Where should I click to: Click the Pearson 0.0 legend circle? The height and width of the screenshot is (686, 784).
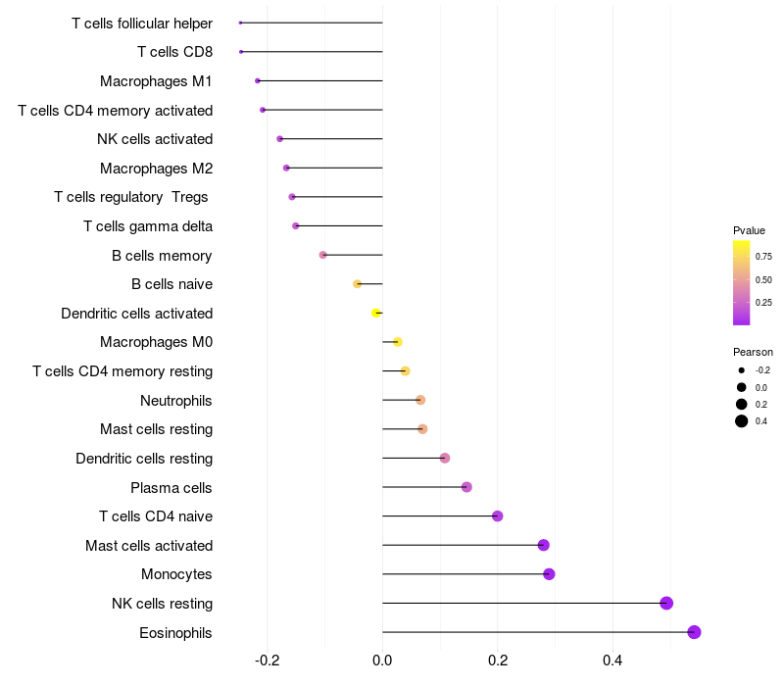point(741,387)
